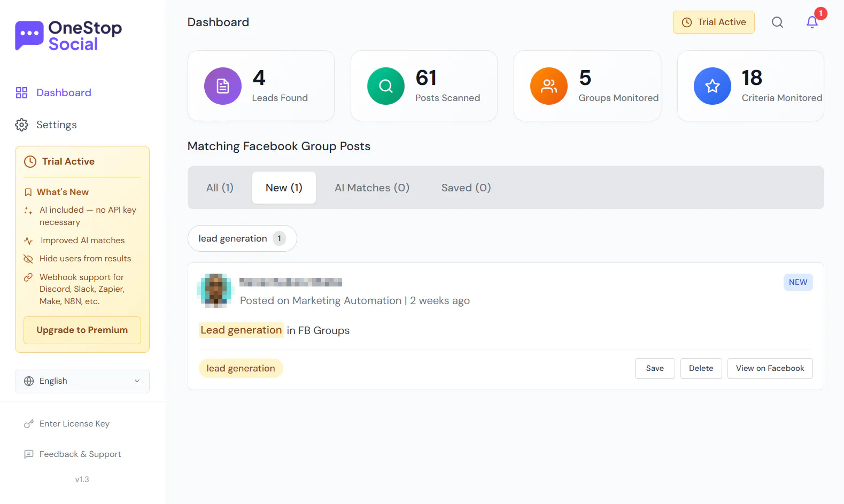Open notifications bell icon
Screen dimensions: 844x504
(x=812, y=22)
